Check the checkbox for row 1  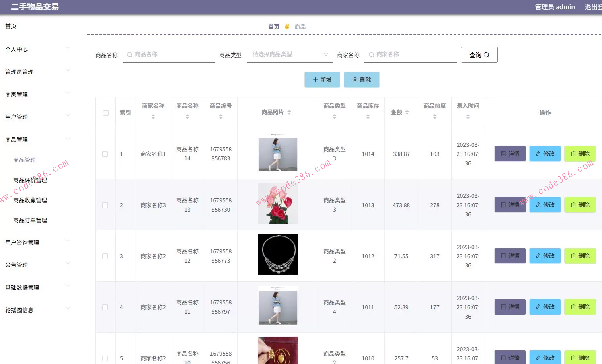point(105,154)
